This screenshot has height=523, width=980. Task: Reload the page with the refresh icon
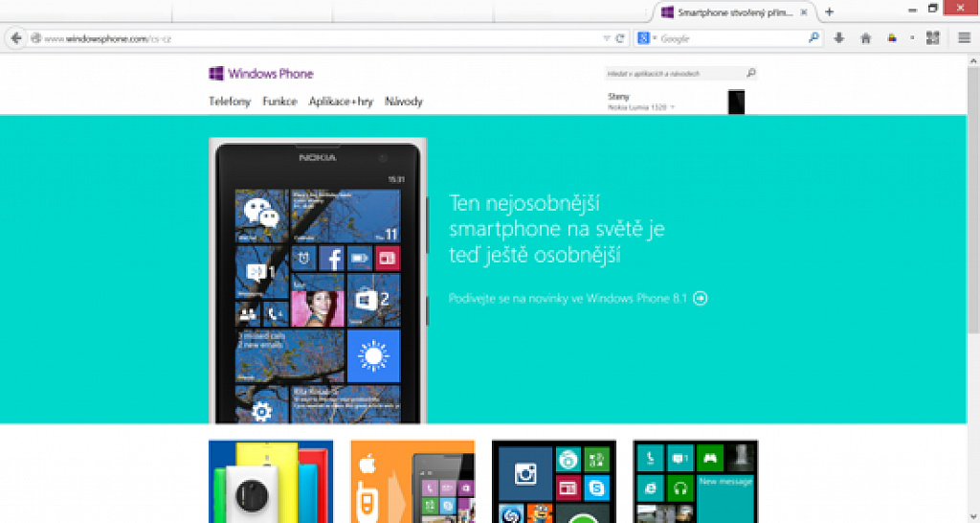620,38
